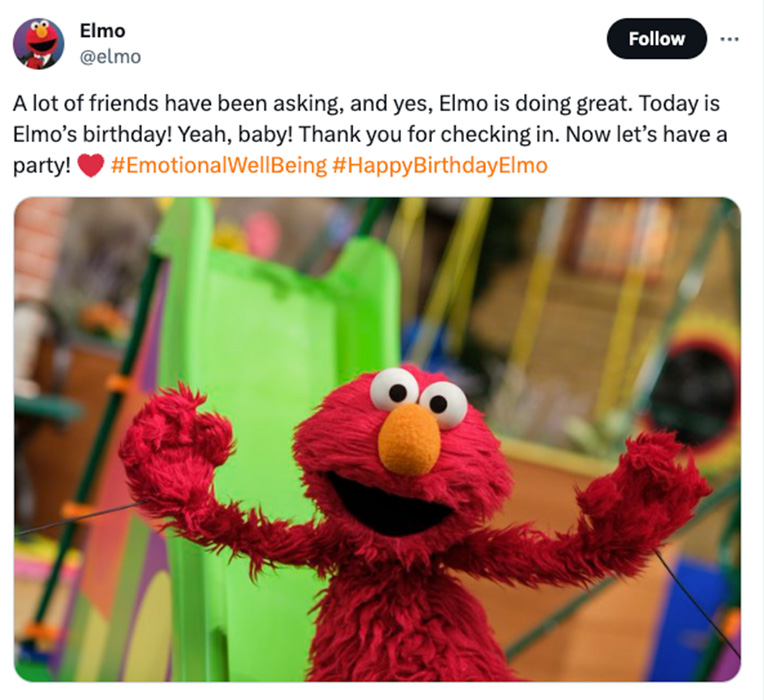Image resolution: width=764 pixels, height=700 pixels.
Task: Open the #HappyBirthdayElmo hashtag
Action: click(x=440, y=165)
